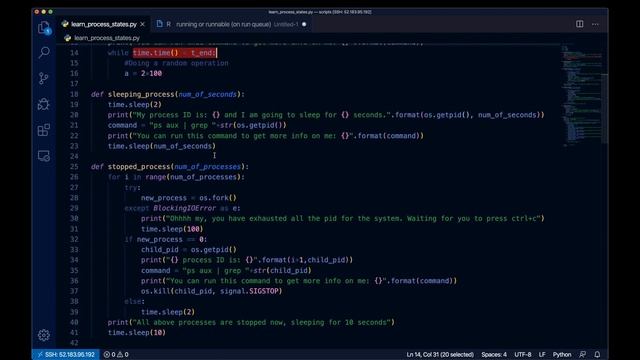Image resolution: width=640 pixels, height=360 pixels.
Task: Open the SSH remote connection indicator
Action: click(x=66, y=354)
